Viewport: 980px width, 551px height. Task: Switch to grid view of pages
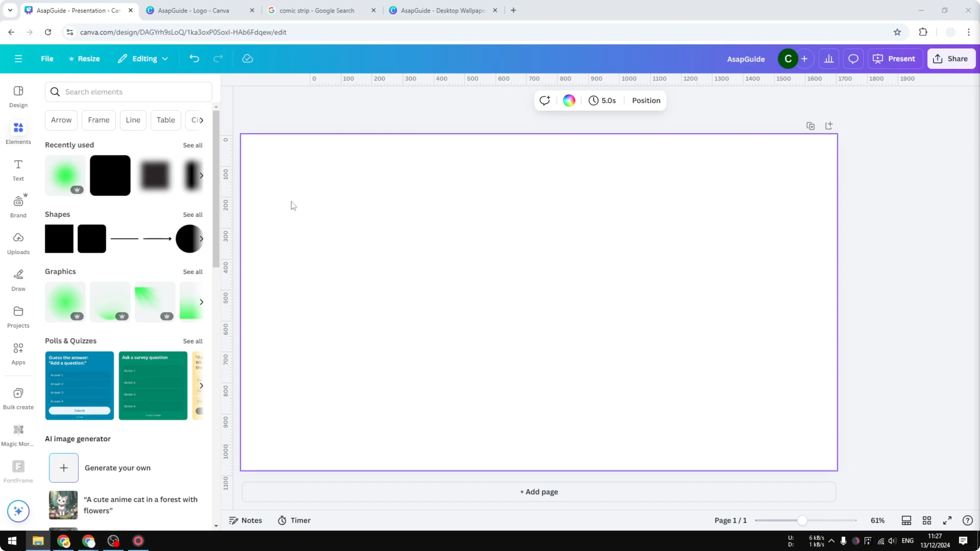click(927, 520)
